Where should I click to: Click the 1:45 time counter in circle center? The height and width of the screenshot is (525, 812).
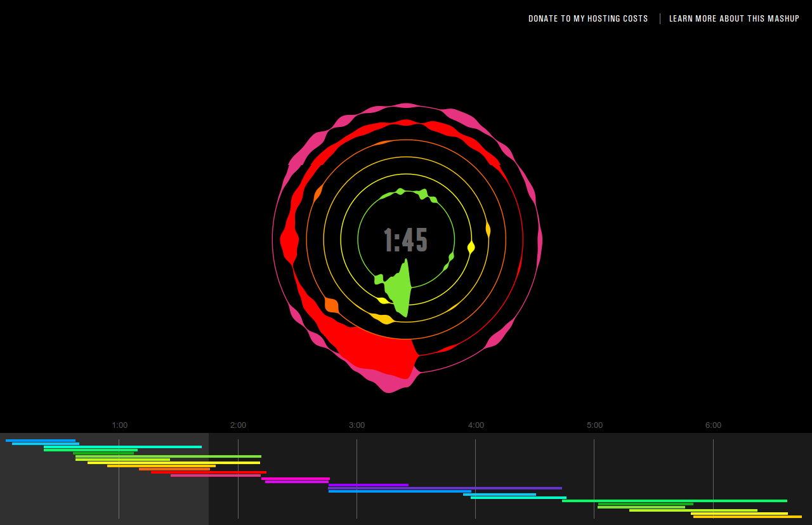click(406, 241)
